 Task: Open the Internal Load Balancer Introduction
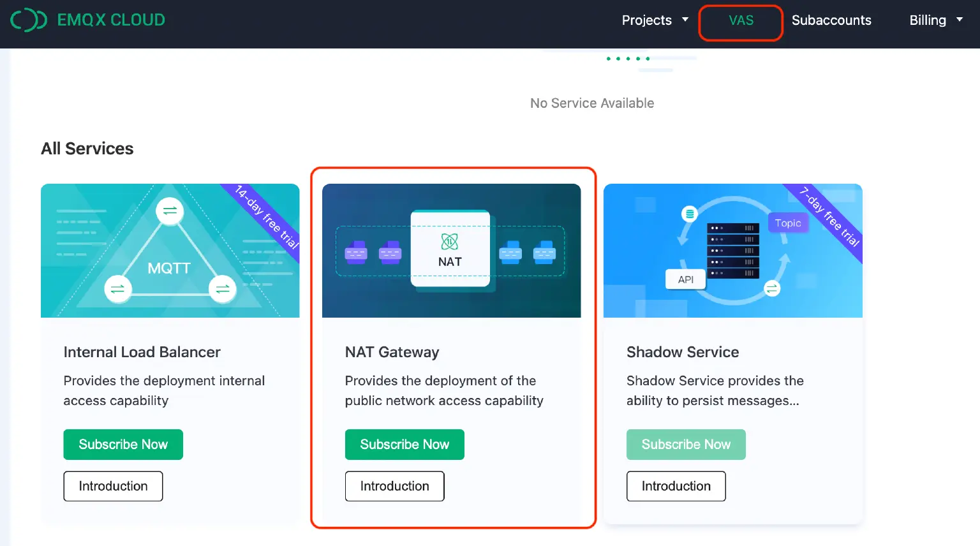click(x=113, y=485)
